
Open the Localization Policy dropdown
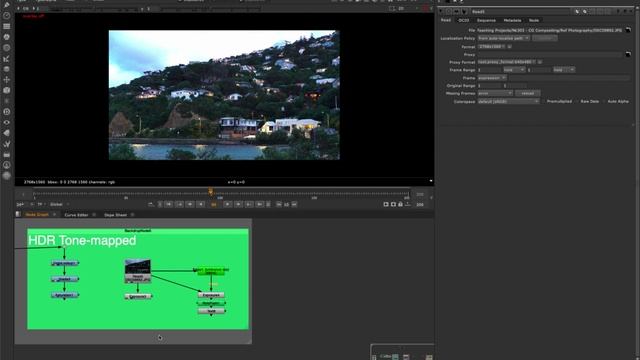point(504,38)
